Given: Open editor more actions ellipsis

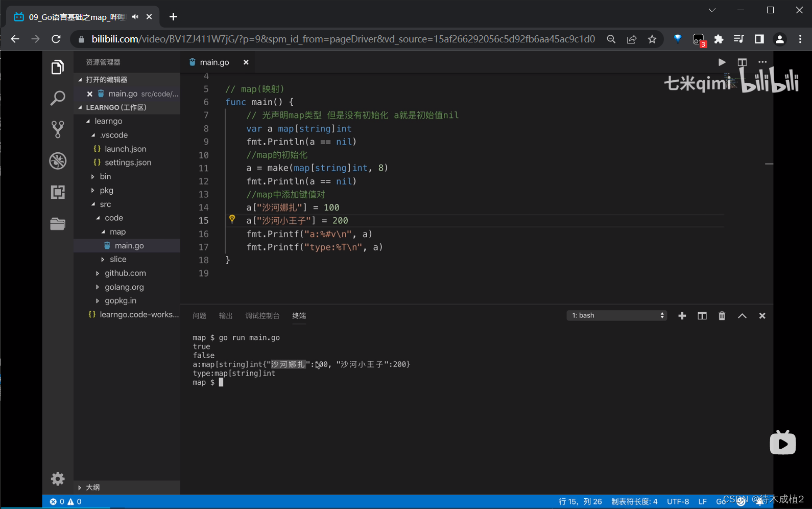Looking at the screenshot, I should pos(762,62).
